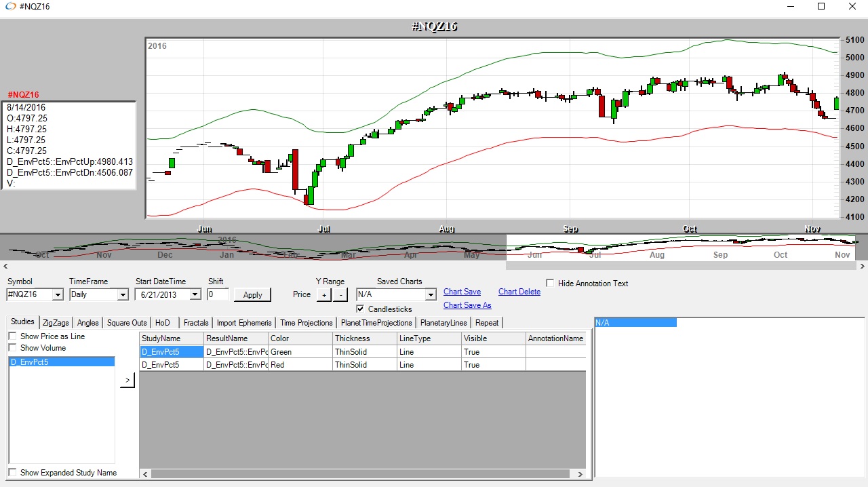Open the Planetary Lines tab

tap(443, 323)
